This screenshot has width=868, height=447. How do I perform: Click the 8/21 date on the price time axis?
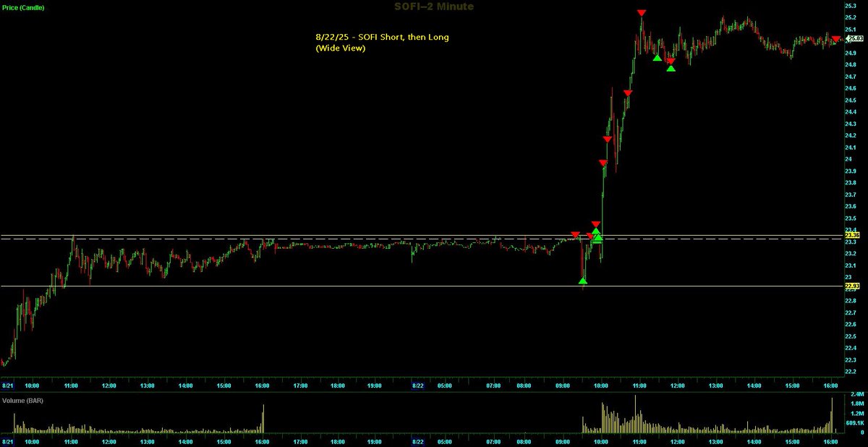[x=8, y=386]
